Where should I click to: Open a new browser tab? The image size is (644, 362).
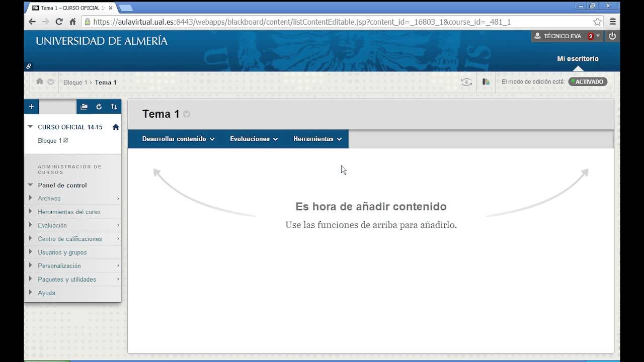point(125,8)
